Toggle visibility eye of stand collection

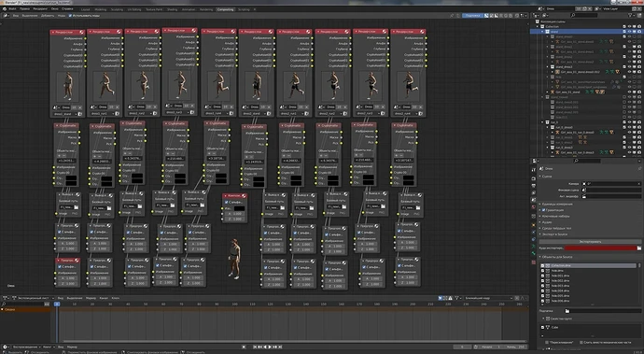click(x=629, y=31)
